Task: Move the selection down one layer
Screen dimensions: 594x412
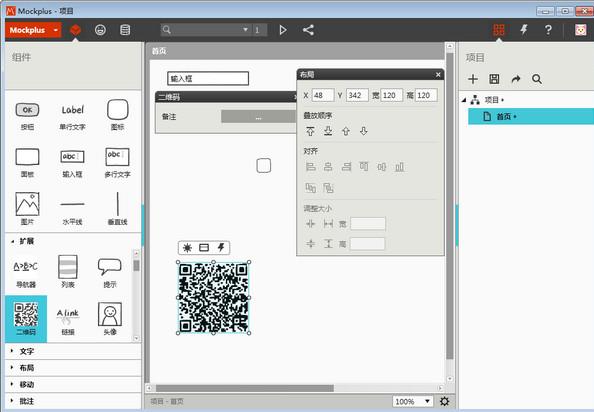Action: point(364,131)
